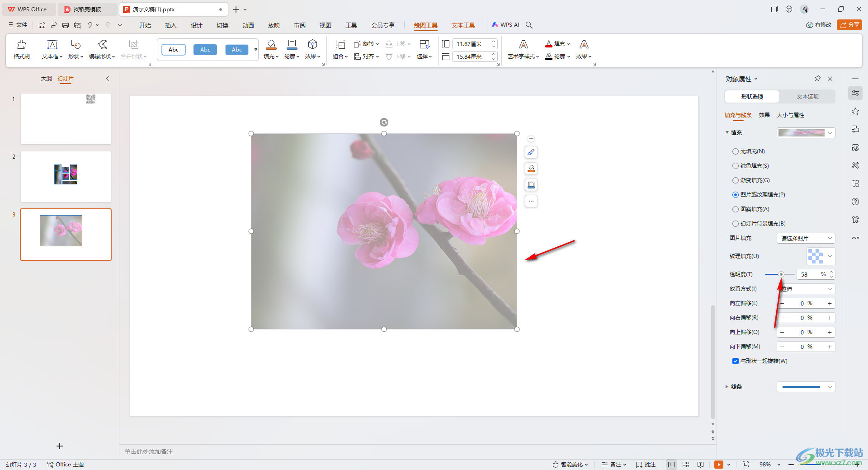Switch to Text Options (文本选项) tab
The height and width of the screenshot is (470, 868).
[x=807, y=97]
